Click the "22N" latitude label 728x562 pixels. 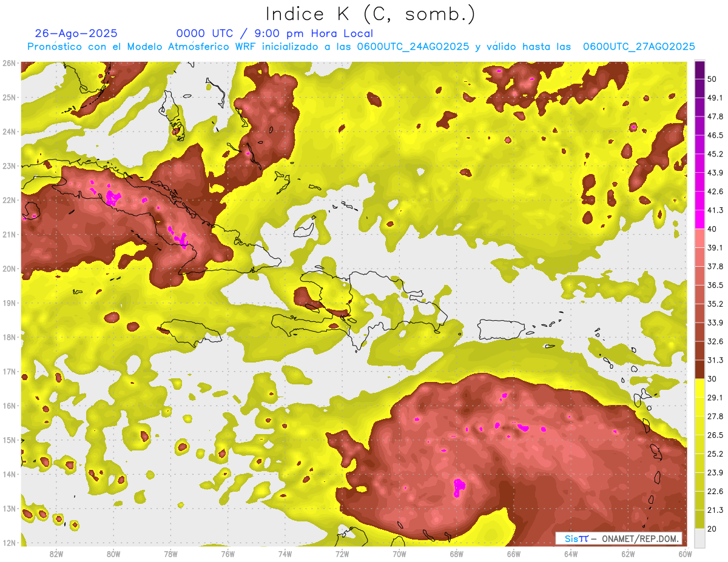click(9, 200)
